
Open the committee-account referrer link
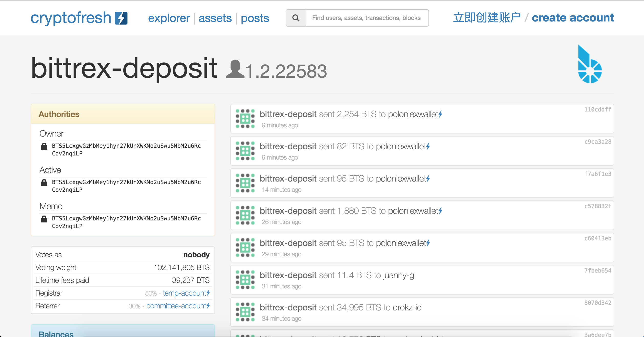click(176, 306)
